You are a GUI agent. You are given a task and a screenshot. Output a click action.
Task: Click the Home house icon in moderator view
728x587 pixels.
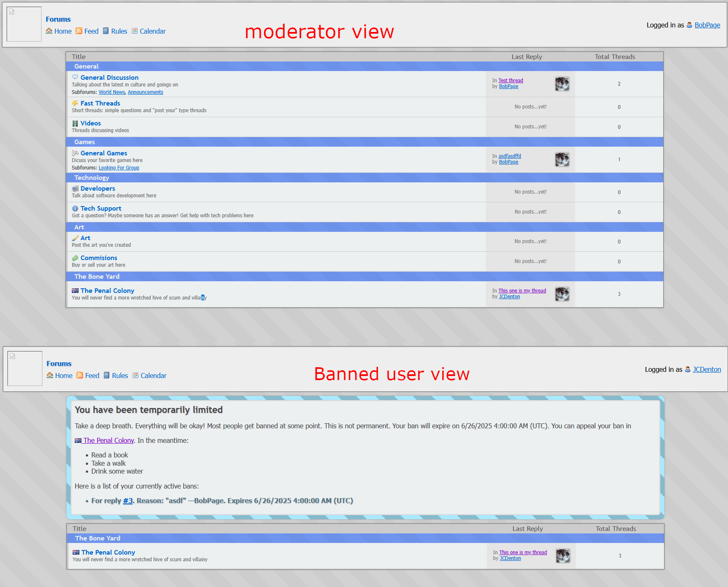[49, 31]
